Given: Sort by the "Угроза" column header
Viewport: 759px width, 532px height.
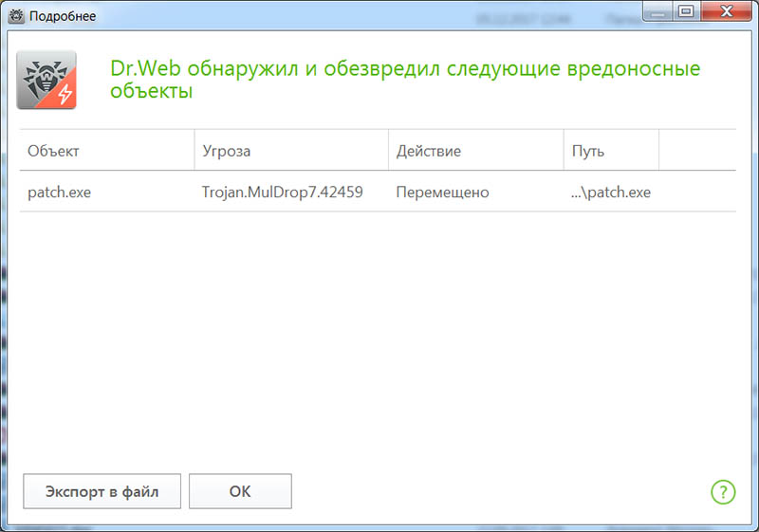Looking at the screenshot, I should [x=291, y=151].
